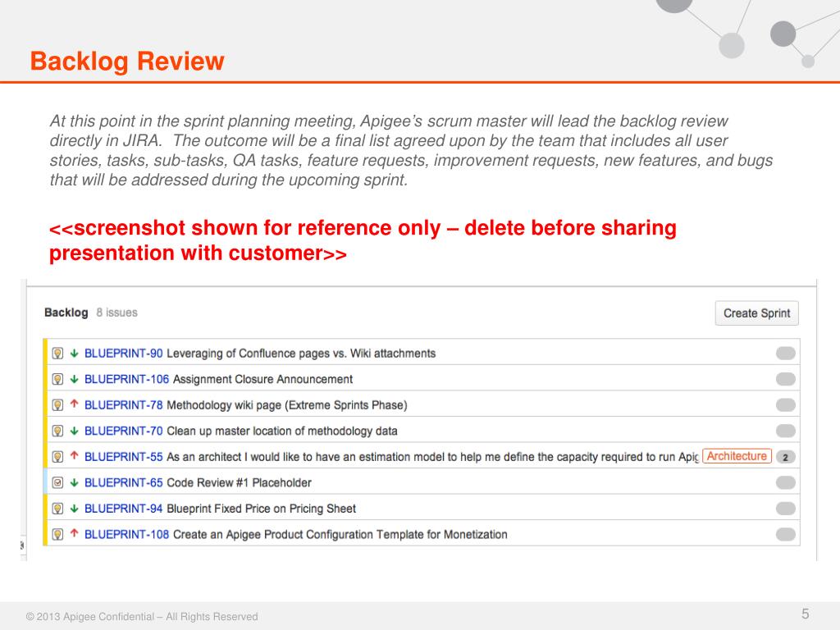840x630 pixels.
Task: Select 'Clean up master location of methodology data'
Action: click(x=282, y=431)
